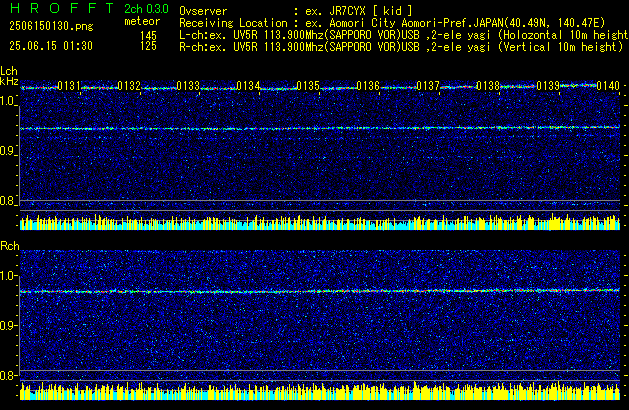Click the Rch carrier signal line
The width and height of the screenshot is (629, 410).
click(x=320, y=291)
